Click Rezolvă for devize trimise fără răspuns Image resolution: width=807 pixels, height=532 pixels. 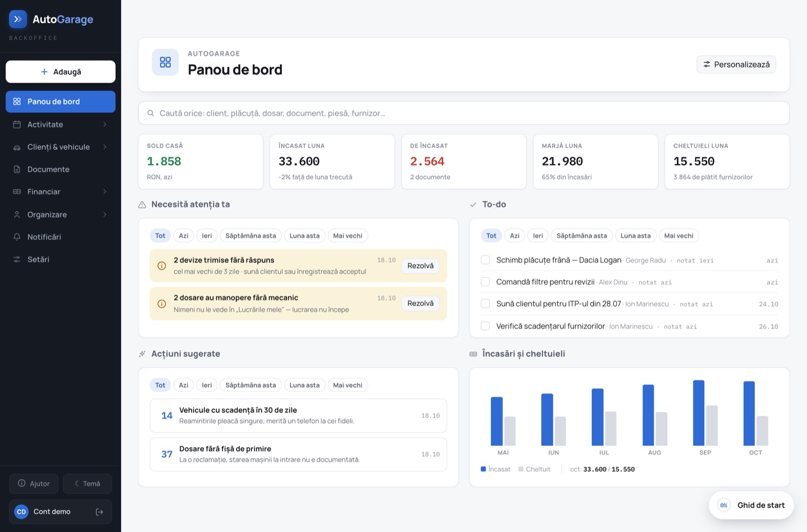pos(420,266)
